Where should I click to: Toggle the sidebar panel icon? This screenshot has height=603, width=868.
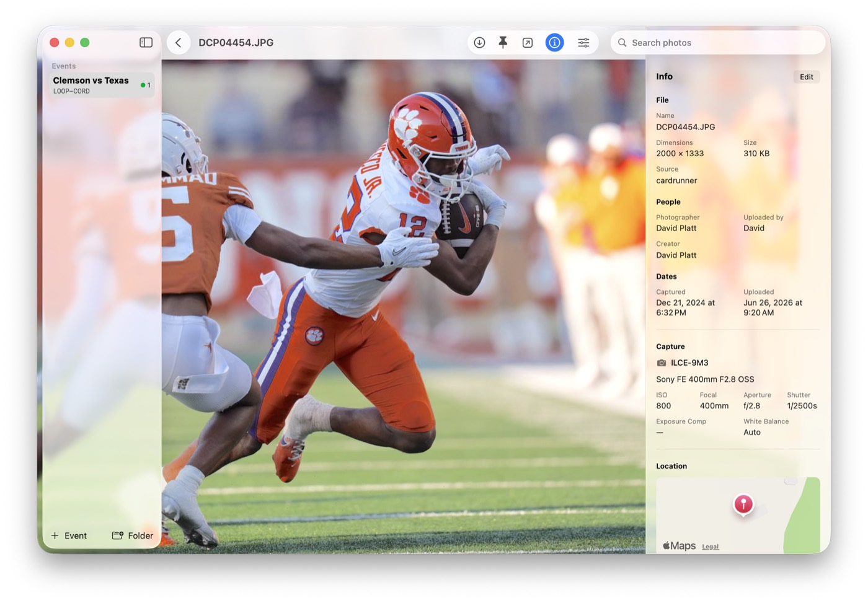(x=146, y=43)
